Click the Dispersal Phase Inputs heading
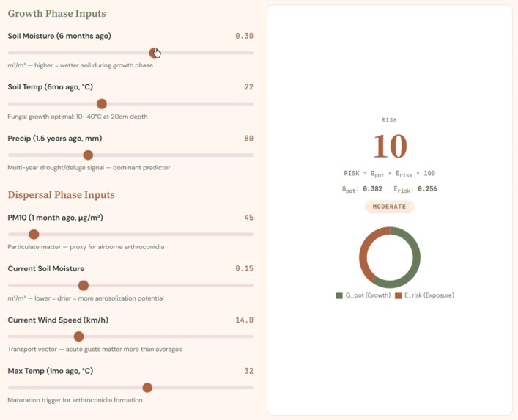This screenshot has height=420, width=518. pos(61,195)
